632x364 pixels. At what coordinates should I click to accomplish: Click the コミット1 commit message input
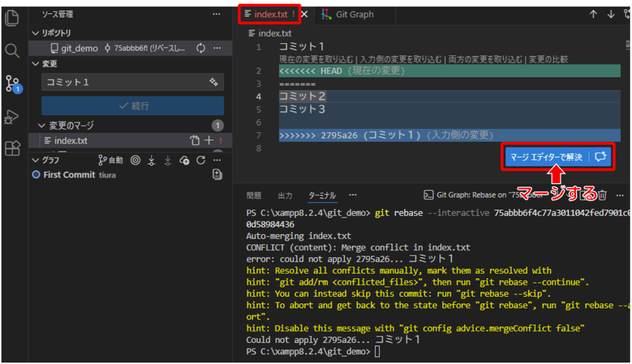[124, 82]
